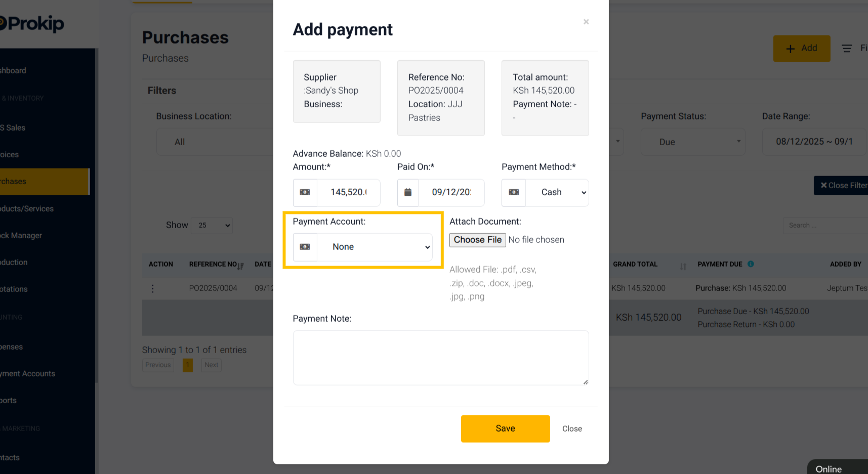Click the money icon beside Payment Account
The image size is (868, 474).
(305, 247)
